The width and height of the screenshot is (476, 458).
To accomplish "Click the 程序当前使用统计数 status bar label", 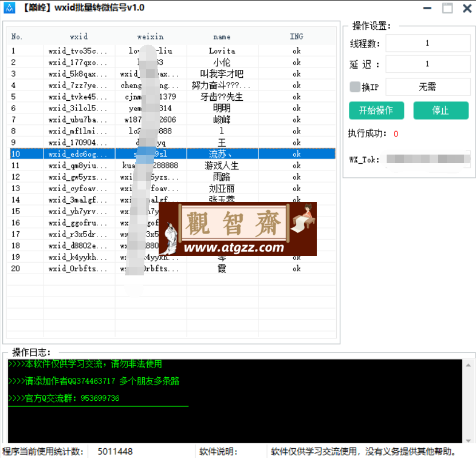I will tap(43, 452).
